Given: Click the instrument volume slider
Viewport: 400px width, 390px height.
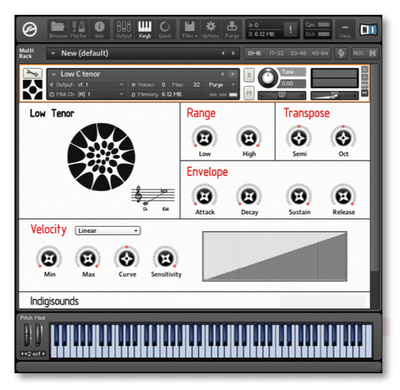Looking at the screenshot, I should click(335, 96).
